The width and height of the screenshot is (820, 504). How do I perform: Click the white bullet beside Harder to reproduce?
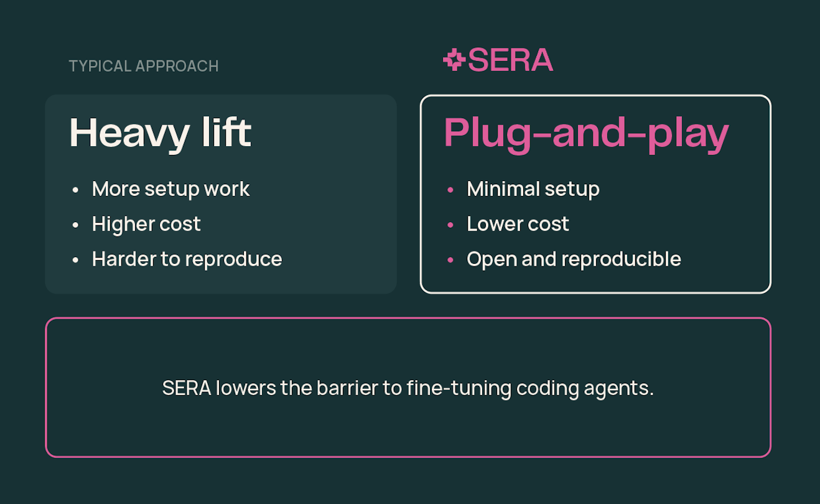click(x=76, y=259)
